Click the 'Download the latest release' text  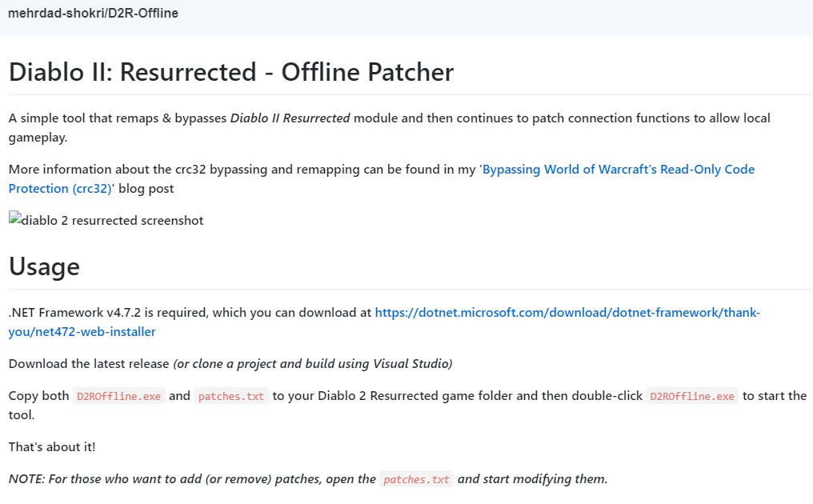(x=89, y=363)
